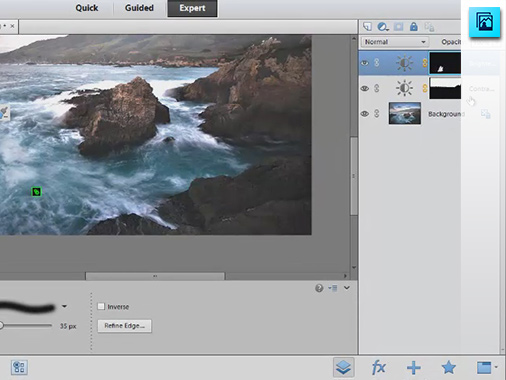Viewport: 506px width, 380px height.
Task: Select the second layer's mask thumbnail
Action: (445, 88)
